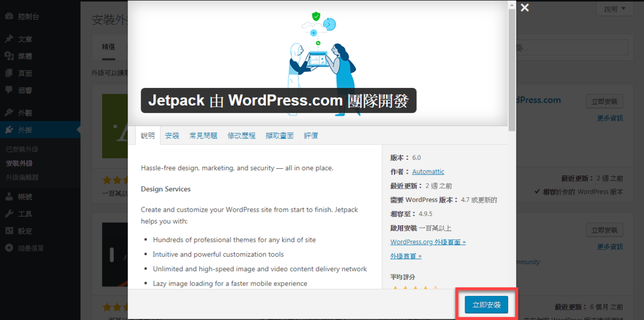This screenshot has height=320, width=644.
Task: Open the Automattic author link
Action: (428, 172)
